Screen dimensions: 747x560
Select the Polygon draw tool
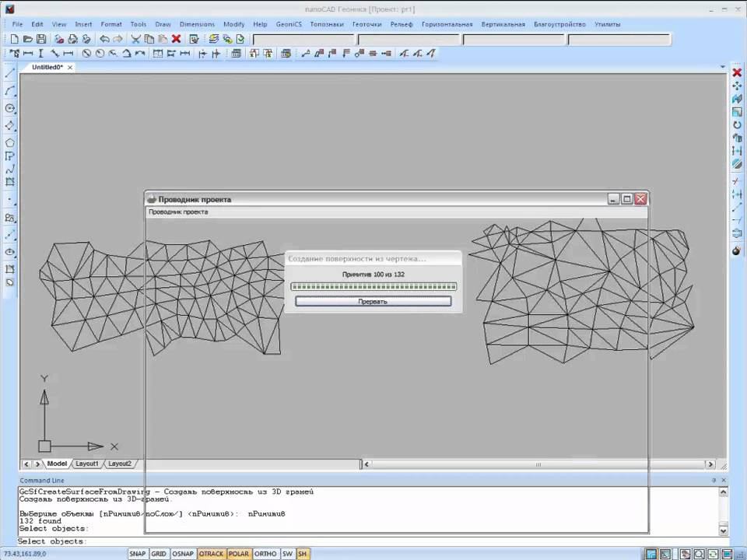[x=10, y=142]
